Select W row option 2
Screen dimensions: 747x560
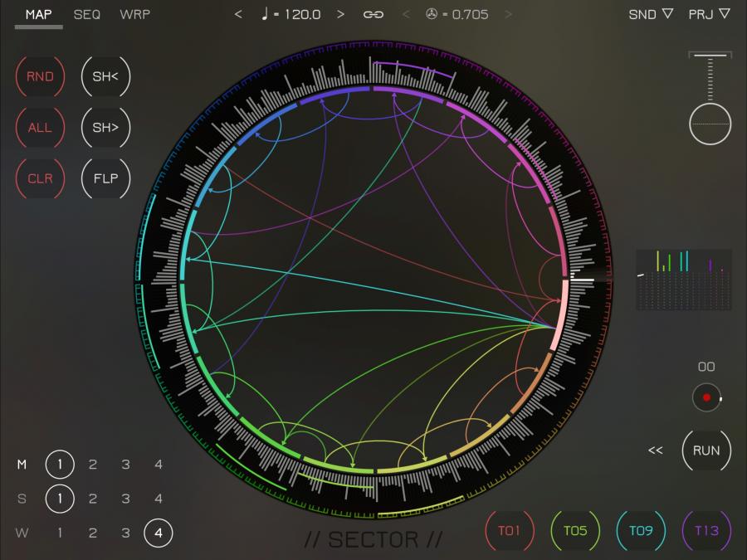click(x=93, y=533)
